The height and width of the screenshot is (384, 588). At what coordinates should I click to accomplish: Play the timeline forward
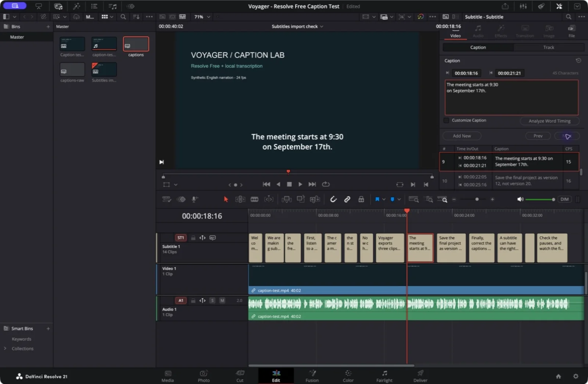point(300,184)
